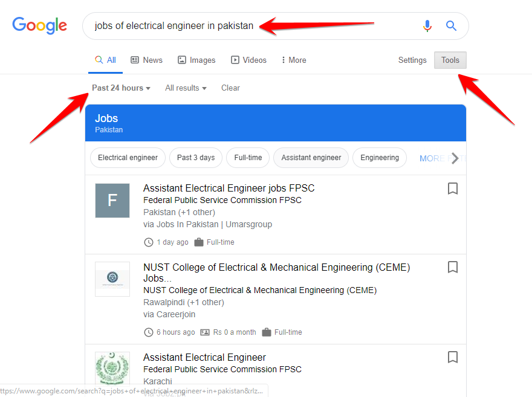
Task: Click the blue search magnifier icon
Action: click(x=451, y=26)
